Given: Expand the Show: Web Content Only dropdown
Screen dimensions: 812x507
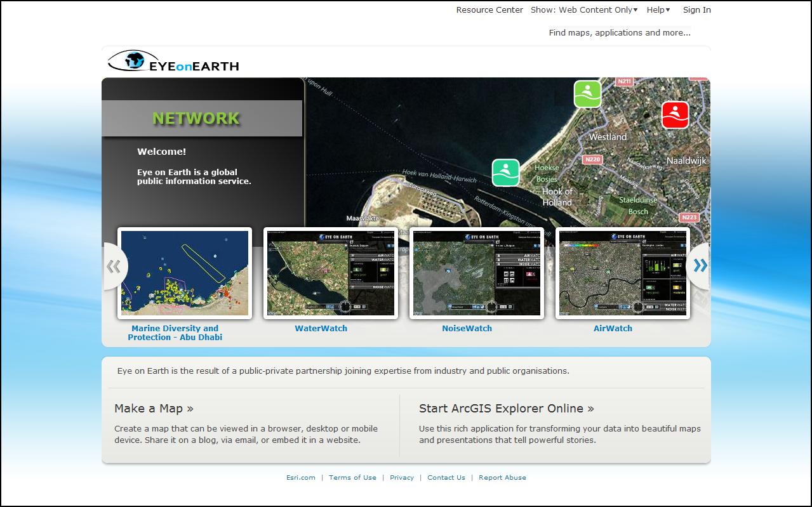Looking at the screenshot, I should click(x=584, y=10).
